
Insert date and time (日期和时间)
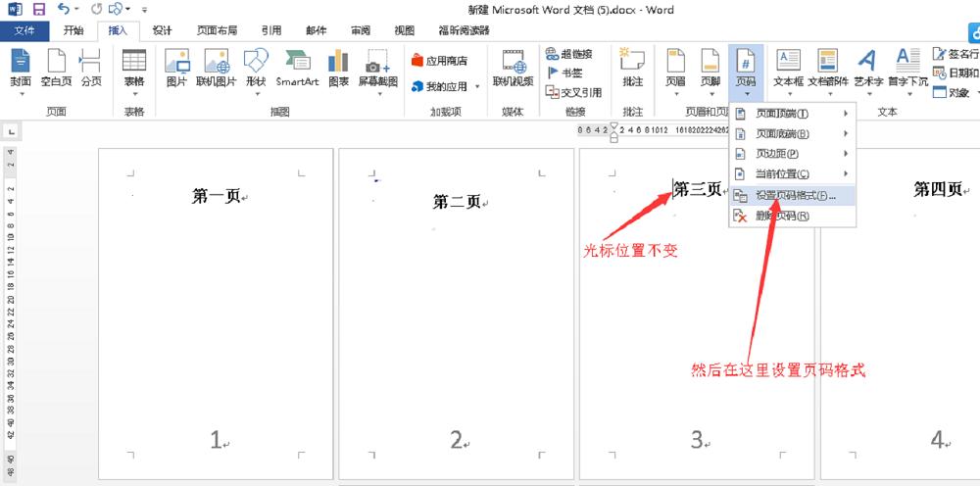(x=956, y=73)
